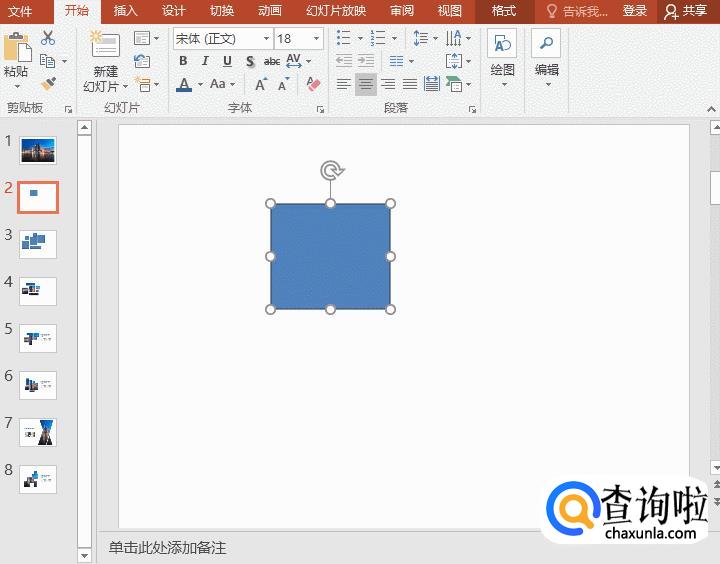Click to add notes text area
This screenshot has width=720, height=564.
coord(168,547)
